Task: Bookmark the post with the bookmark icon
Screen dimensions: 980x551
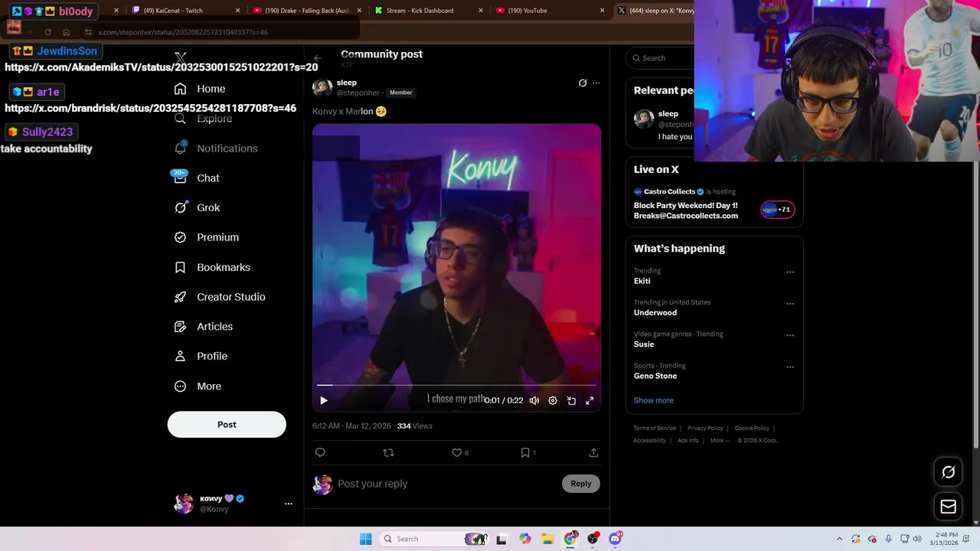Action: (x=525, y=452)
